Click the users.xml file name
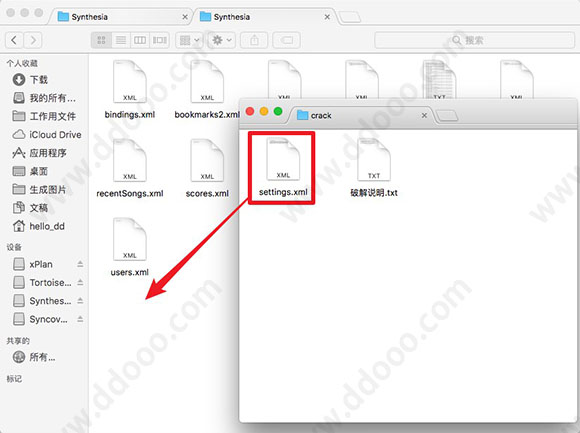 (129, 272)
